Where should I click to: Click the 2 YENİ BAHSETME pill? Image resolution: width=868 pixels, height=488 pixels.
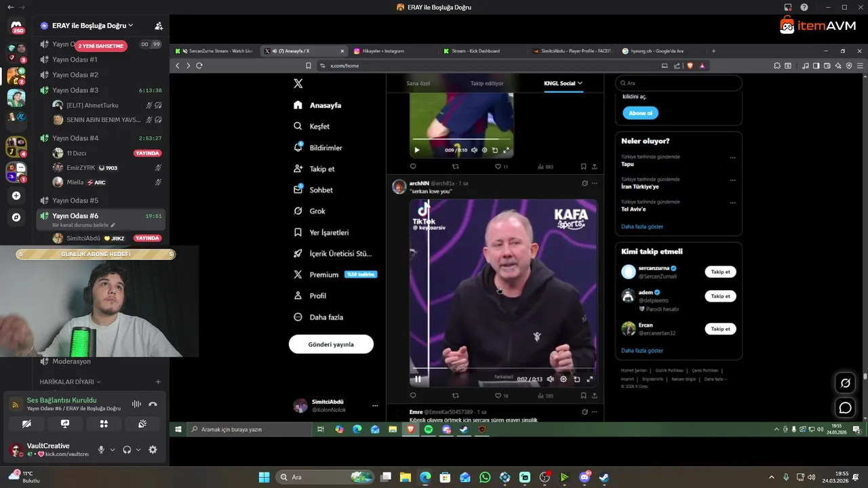coord(101,46)
